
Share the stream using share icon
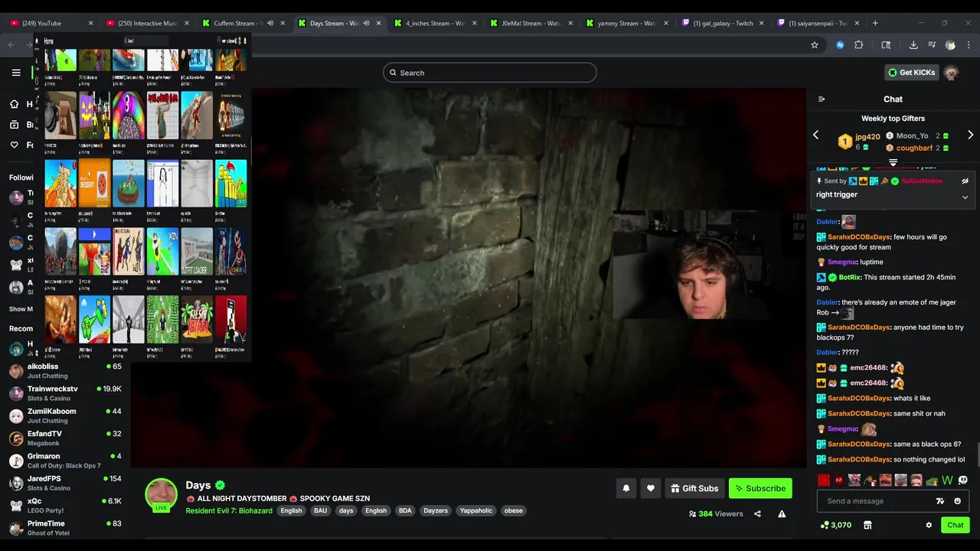tap(757, 514)
